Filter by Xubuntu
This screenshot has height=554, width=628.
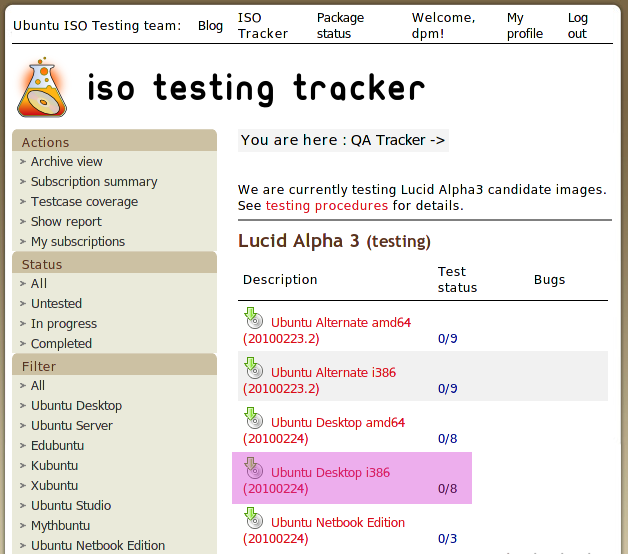(54, 486)
